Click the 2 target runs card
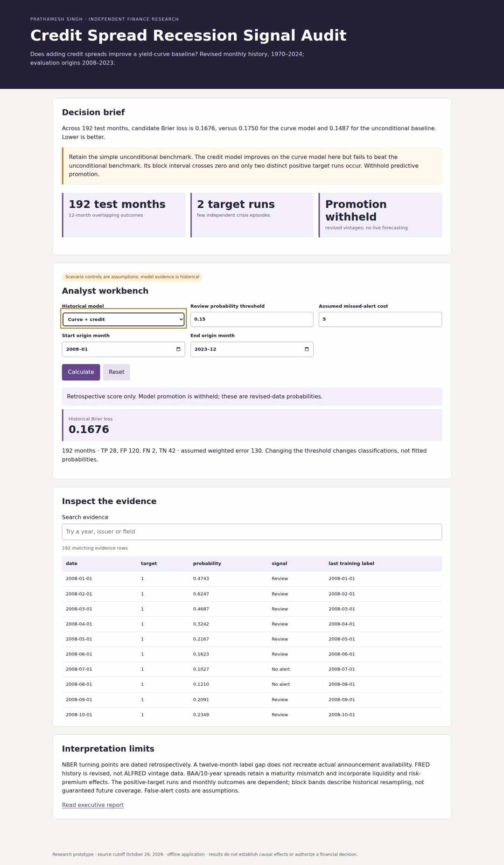Image resolution: width=504 pixels, height=865 pixels. click(x=252, y=215)
